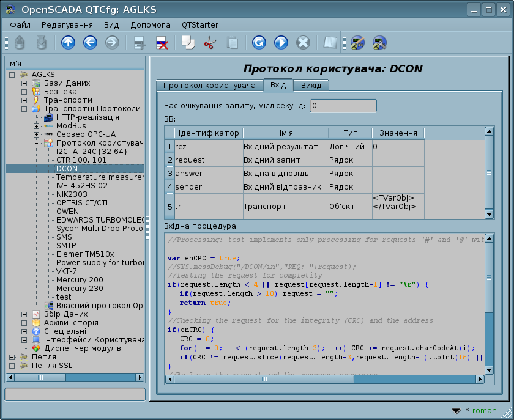Expand the ModBus tree node
514x420 pixels.
coord(37,126)
